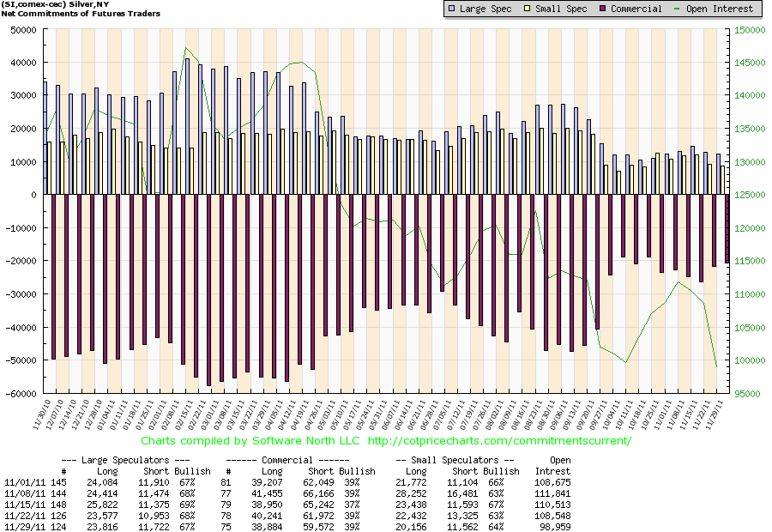The height and width of the screenshot is (532, 772).
Task: Click the Open Interest legend label
Action: pos(720,9)
